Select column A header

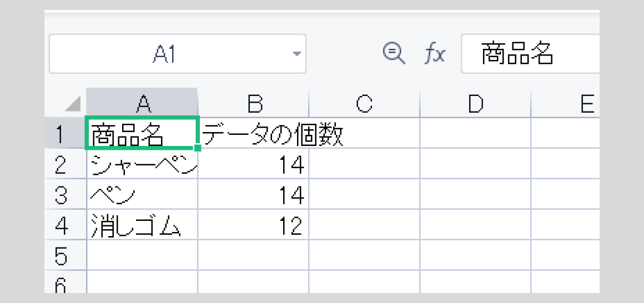click(142, 102)
